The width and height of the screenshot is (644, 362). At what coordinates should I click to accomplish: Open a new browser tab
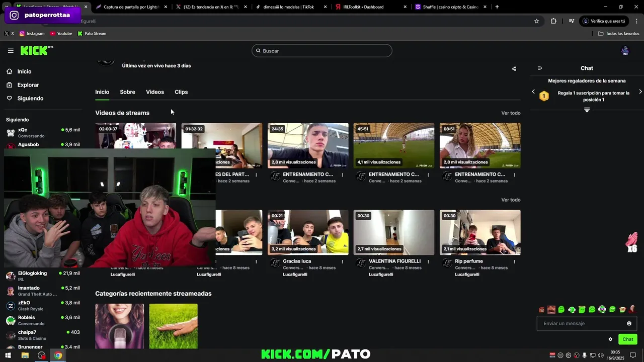[497, 7]
